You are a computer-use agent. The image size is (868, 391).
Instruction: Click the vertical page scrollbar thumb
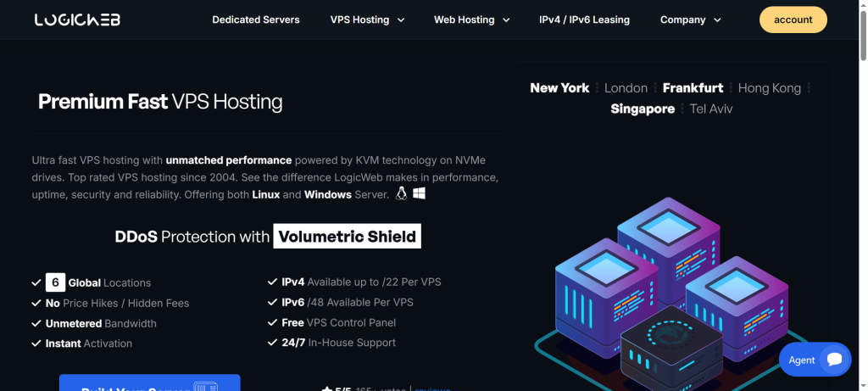[862, 32]
